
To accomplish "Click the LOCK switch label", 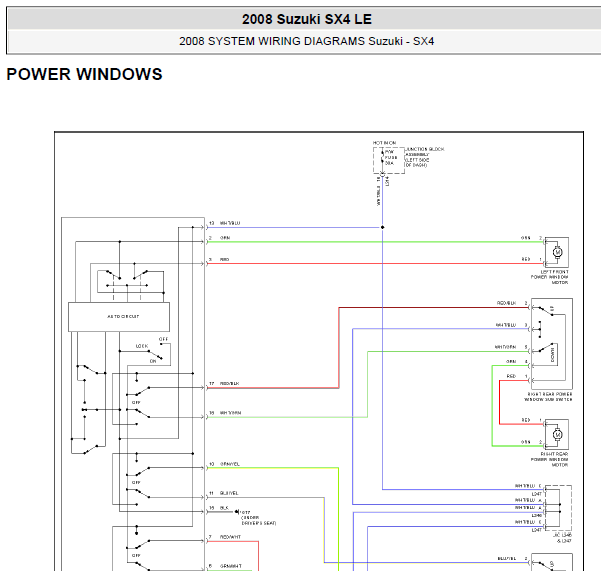I will [x=142, y=346].
